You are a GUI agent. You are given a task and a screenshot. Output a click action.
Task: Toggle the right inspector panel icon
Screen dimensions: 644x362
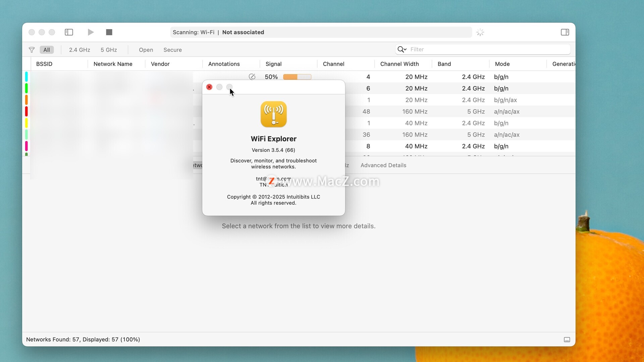pos(565,32)
